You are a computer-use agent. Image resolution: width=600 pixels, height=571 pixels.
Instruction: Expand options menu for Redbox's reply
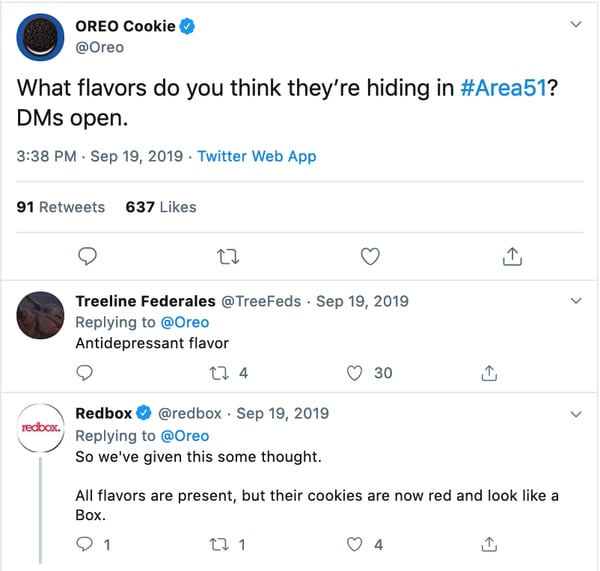click(576, 413)
